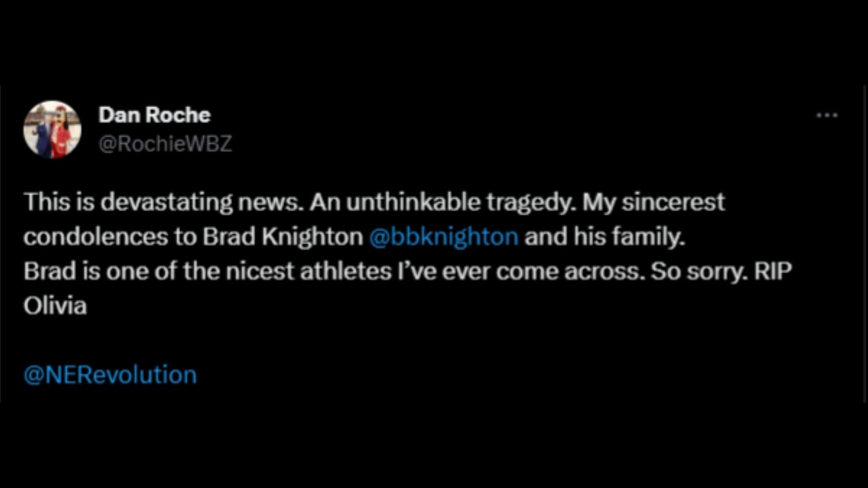Click 'condolences to' in the tweet
The image size is (868, 488).
click(x=110, y=236)
